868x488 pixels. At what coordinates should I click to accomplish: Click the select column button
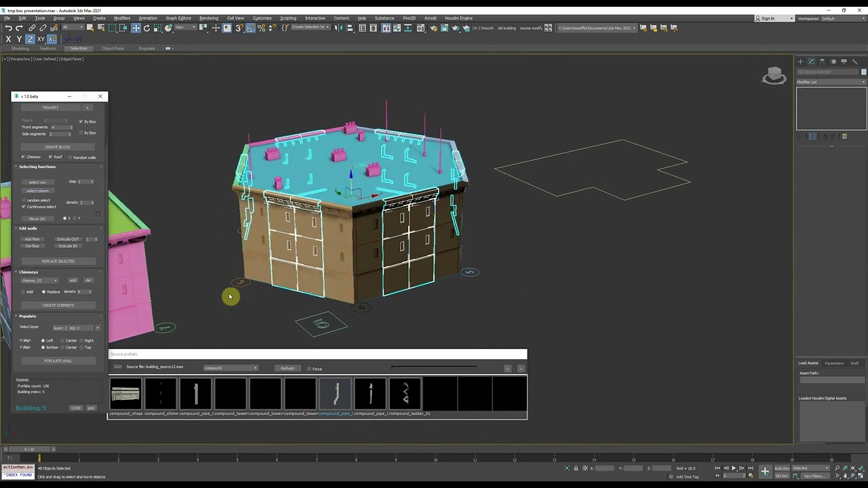point(38,191)
